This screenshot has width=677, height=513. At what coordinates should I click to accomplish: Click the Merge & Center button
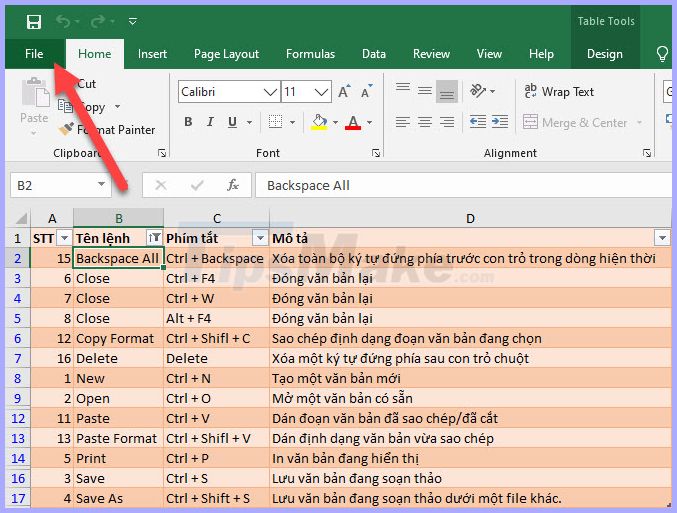[x=575, y=123]
